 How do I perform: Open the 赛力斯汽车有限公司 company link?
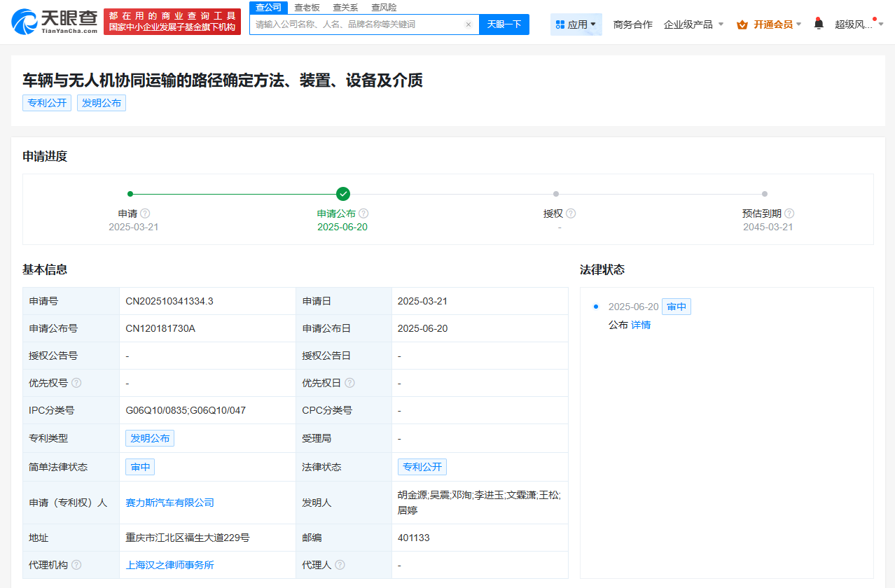point(169,503)
